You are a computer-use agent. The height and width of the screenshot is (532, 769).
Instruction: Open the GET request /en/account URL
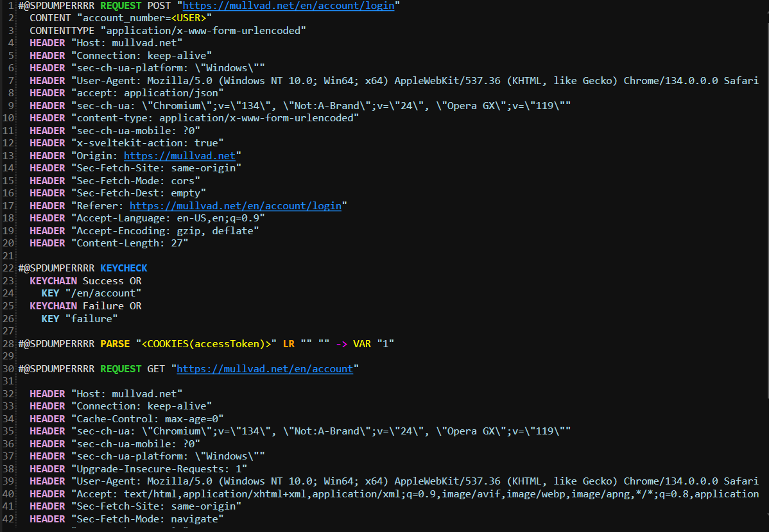(x=264, y=369)
